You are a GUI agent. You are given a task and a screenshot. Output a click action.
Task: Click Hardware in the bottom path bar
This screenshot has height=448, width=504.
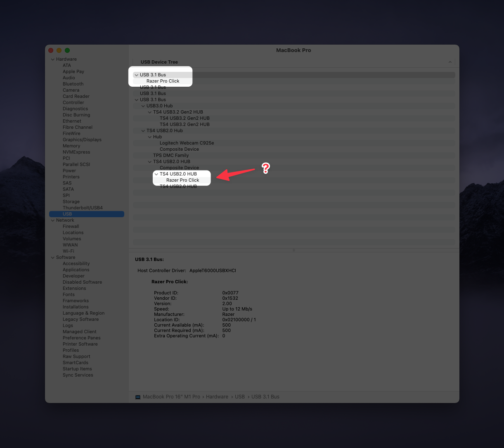pos(217,397)
